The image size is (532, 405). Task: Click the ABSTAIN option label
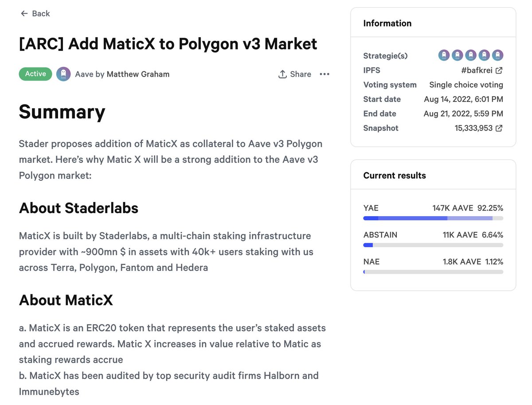(x=380, y=235)
